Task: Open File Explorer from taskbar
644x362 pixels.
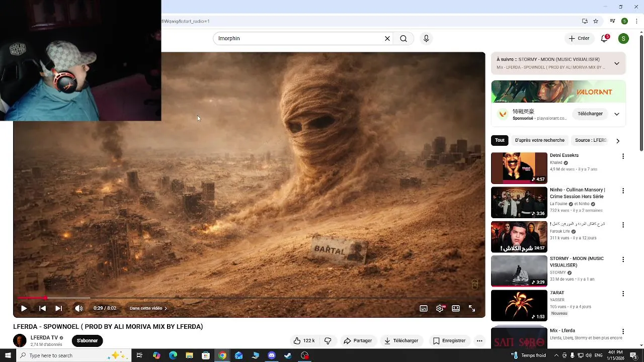Action: pos(189,355)
